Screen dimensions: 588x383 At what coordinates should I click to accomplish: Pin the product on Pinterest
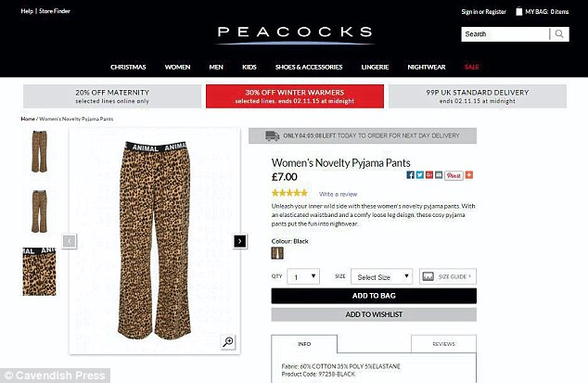pos(454,175)
